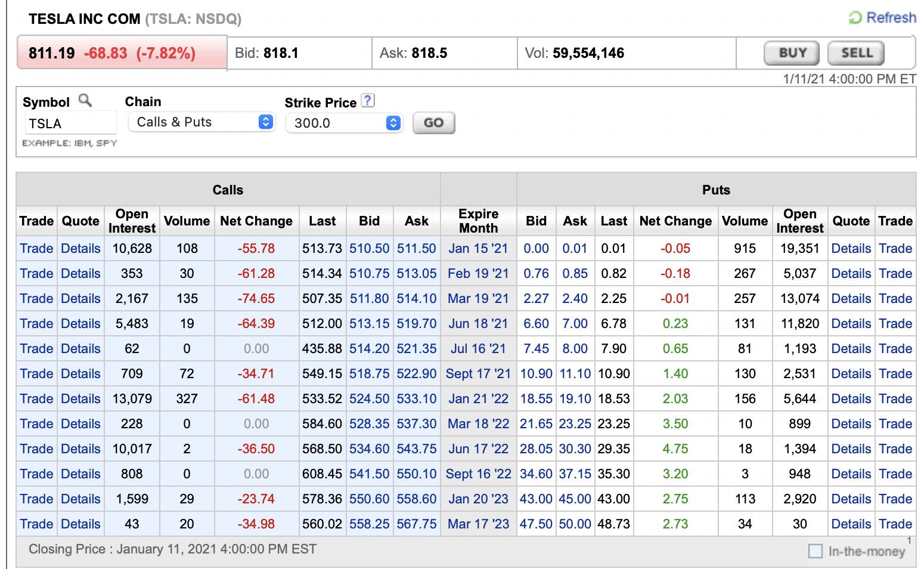Select expire month Jun 17 '22

pos(478,449)
